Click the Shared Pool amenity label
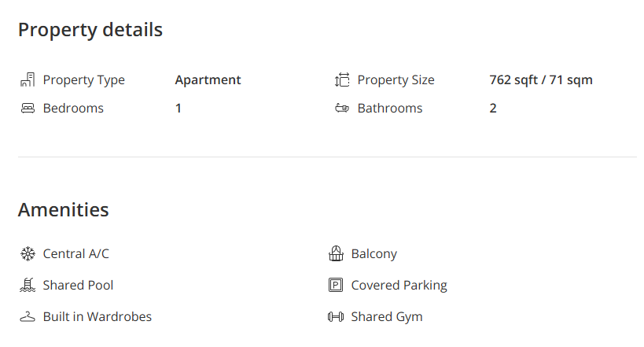 point(78,285)
